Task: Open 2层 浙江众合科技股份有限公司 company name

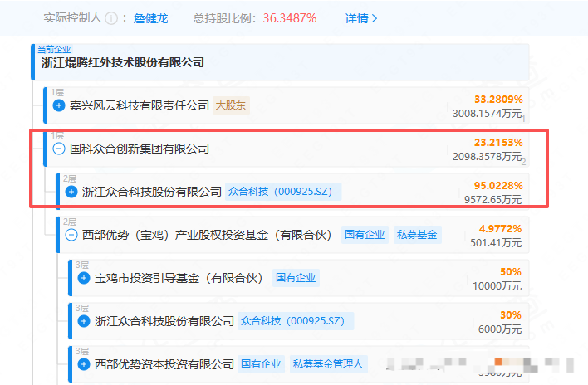Action: (152, 192)
